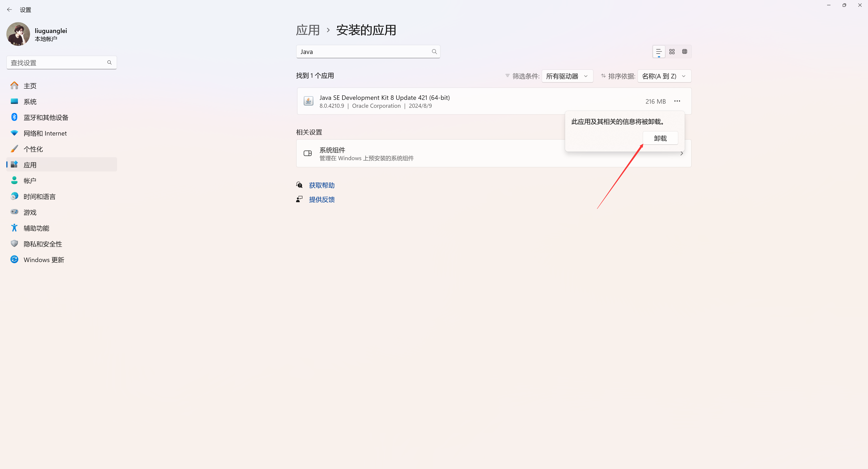
Task: Switch to grid view layout icon
Action: 672,52
